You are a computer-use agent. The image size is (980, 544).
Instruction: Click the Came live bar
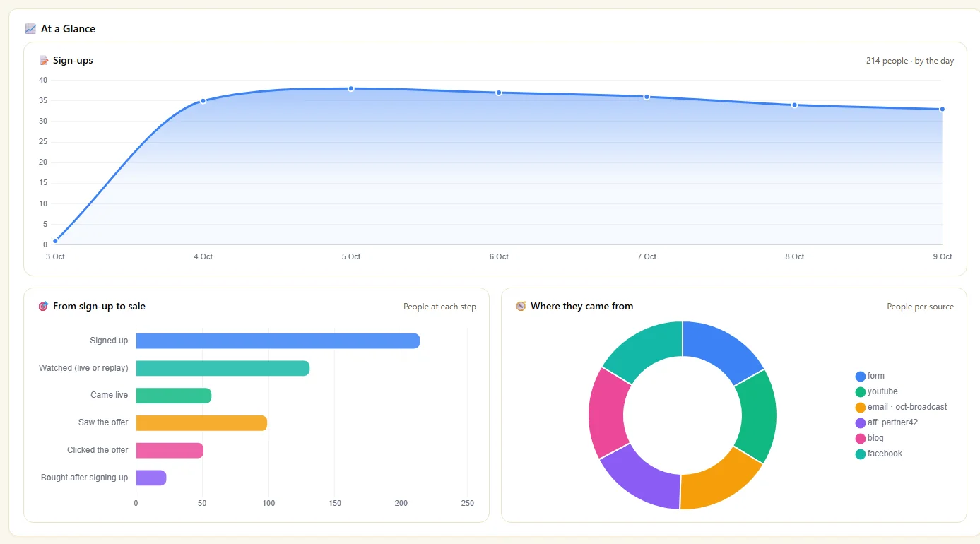[174, 396]
